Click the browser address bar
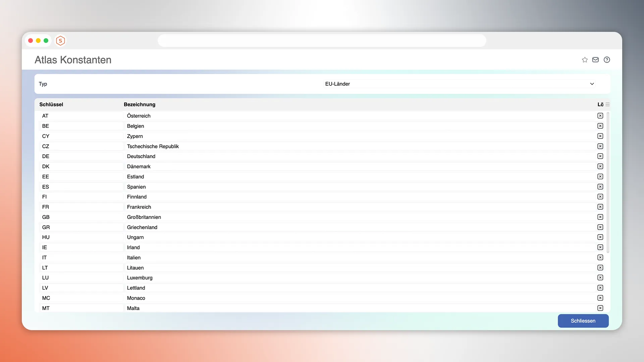Screen dimensions: 644x362 (322, 41)
